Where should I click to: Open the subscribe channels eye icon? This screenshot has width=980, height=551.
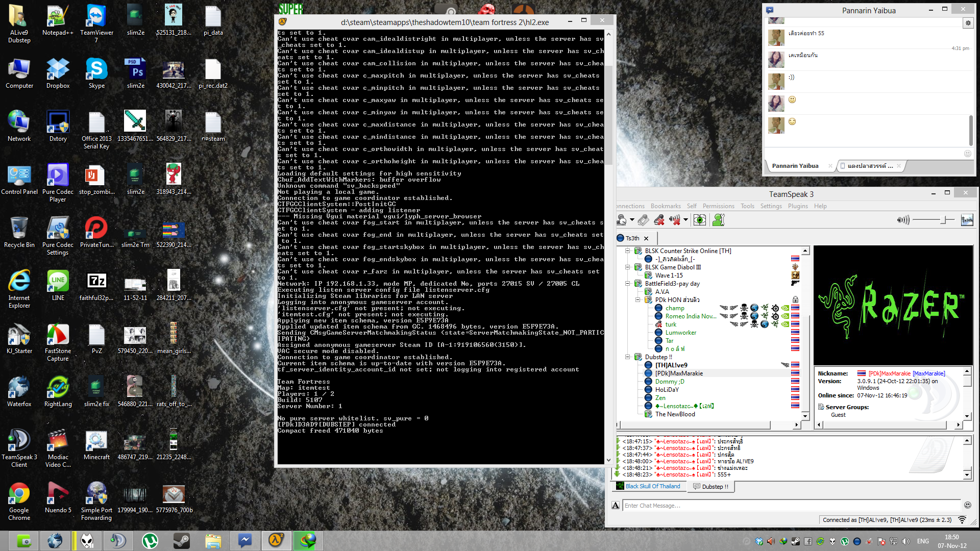tap(700, 220)
